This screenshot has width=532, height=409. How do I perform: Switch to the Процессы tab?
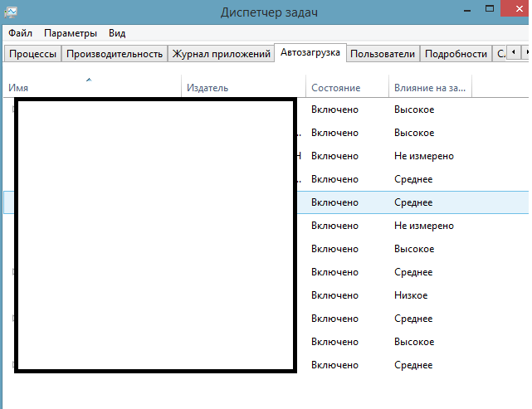pyautogui.click(x=32, y=54)
